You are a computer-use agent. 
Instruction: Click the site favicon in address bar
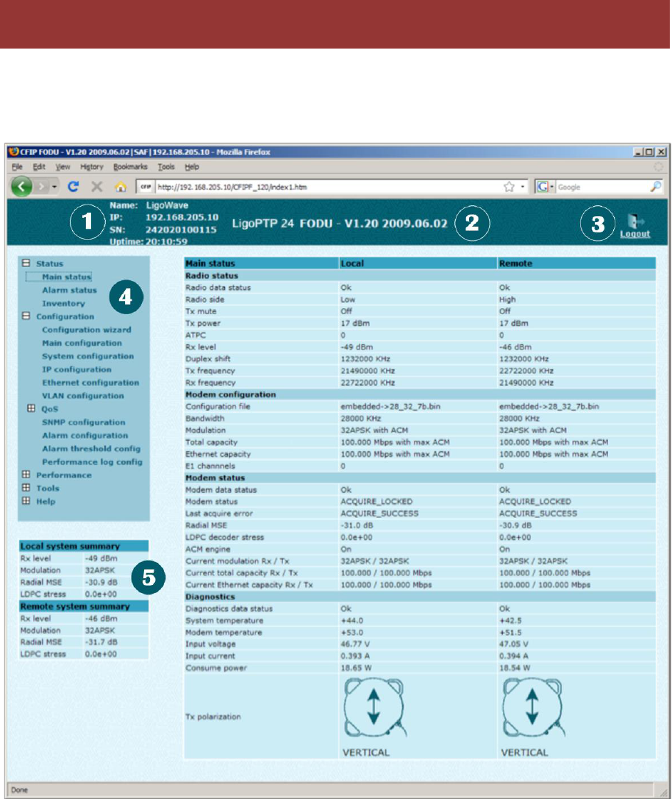point(146,187)
